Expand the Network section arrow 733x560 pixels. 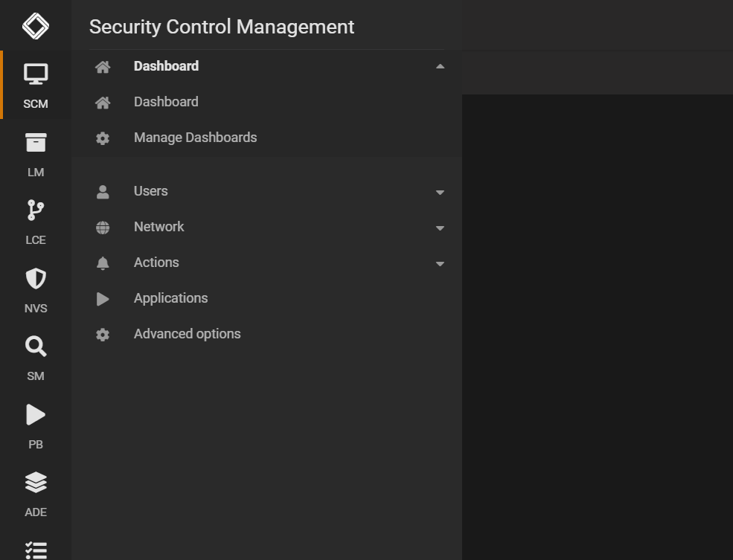[440, 228]
